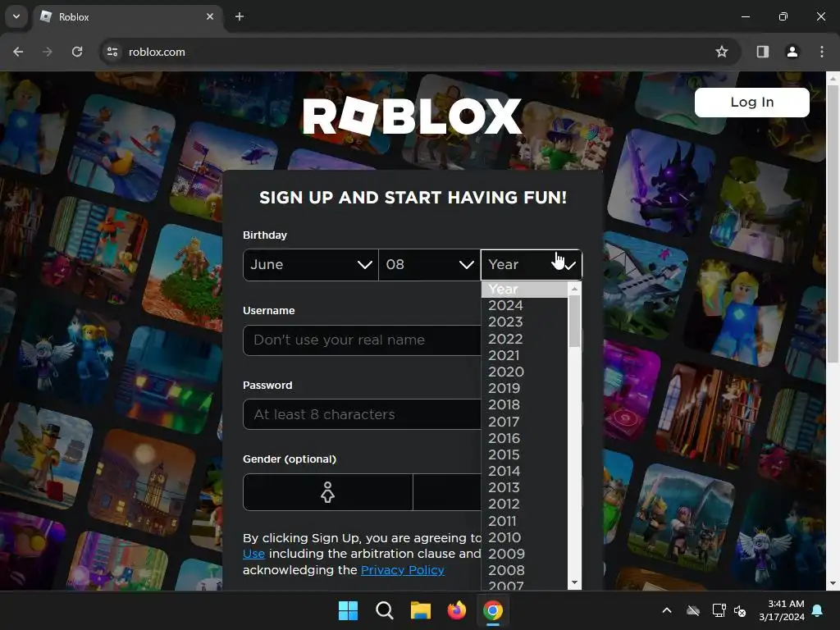This screenshot has width=840, height=630.
Task: Open the taskbar clock and date
Action: click(782, 610)
